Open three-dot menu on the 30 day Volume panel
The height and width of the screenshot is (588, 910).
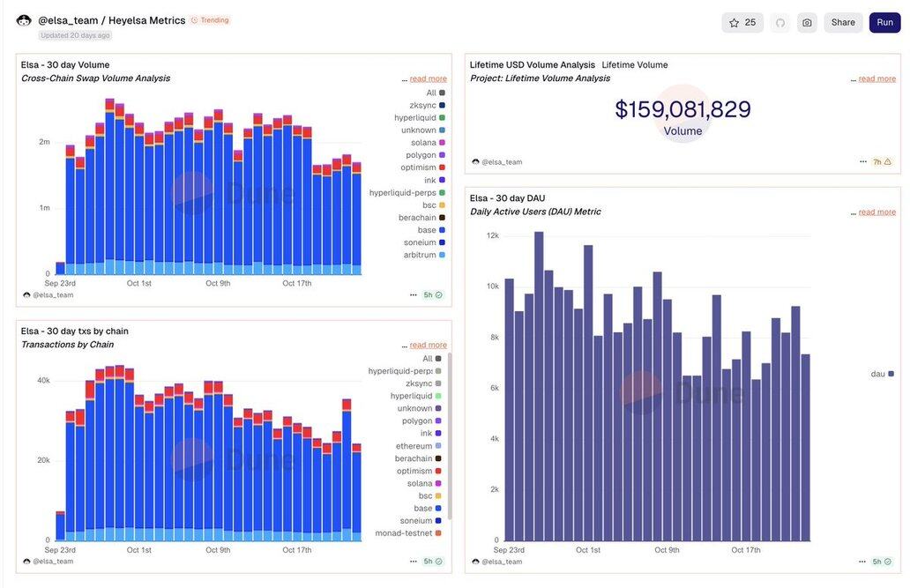click(x=414, y=295)
